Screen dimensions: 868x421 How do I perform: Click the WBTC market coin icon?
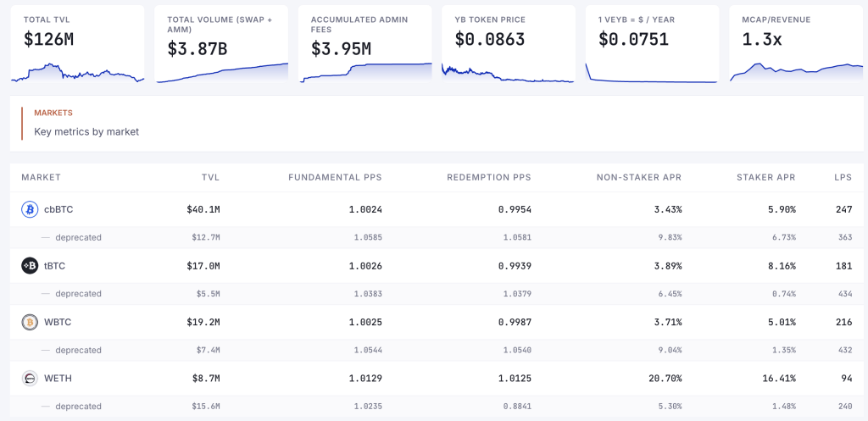click(30, 322)
